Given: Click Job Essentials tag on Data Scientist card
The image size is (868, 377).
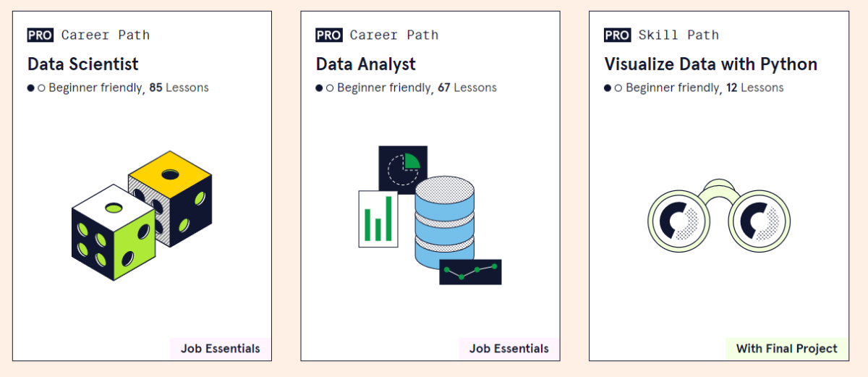Looking at the screenshot, I should [x=221, y=348].
